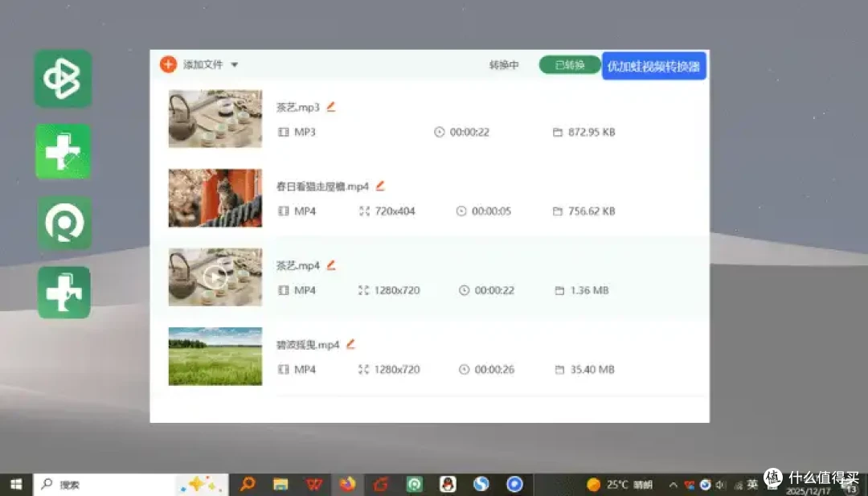This screenshot has width=868, height=496.
Task: Expand the system tray hidden icons chevron
Action: (673, 485)
